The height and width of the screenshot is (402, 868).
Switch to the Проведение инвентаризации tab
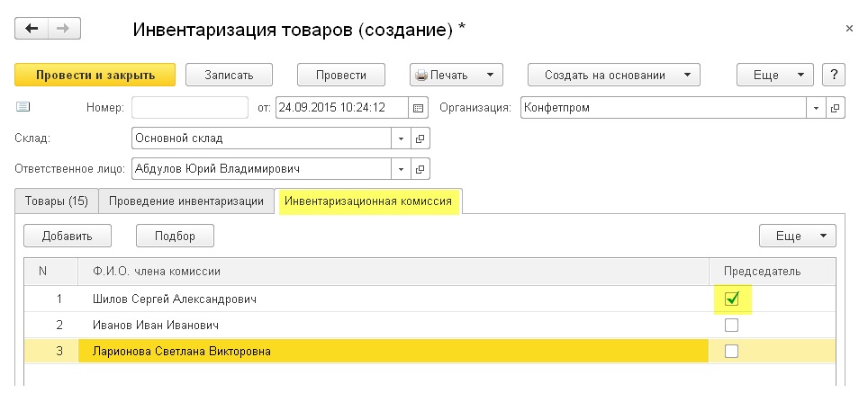[x=186, y=201]
